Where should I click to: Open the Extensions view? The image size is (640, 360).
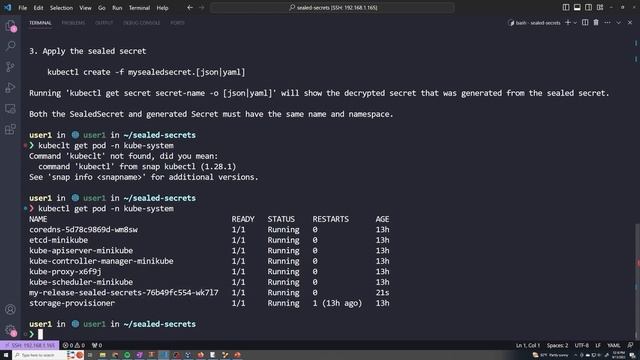coord(11,129)
